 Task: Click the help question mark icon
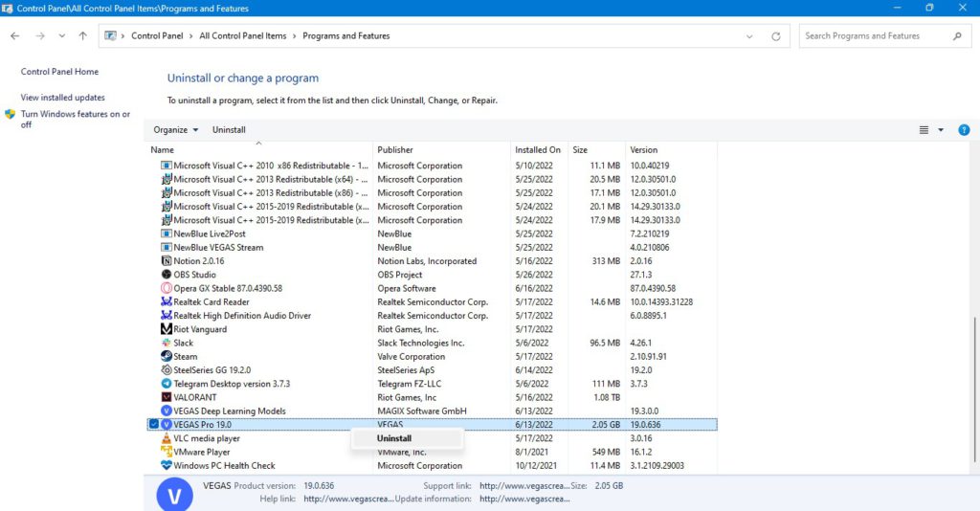[x=964, y=130]
